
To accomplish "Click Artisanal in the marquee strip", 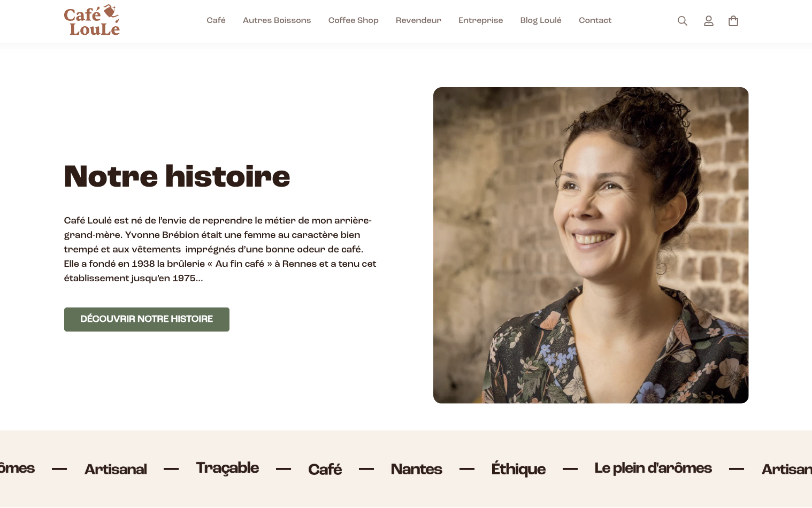I will coord(116,469).
